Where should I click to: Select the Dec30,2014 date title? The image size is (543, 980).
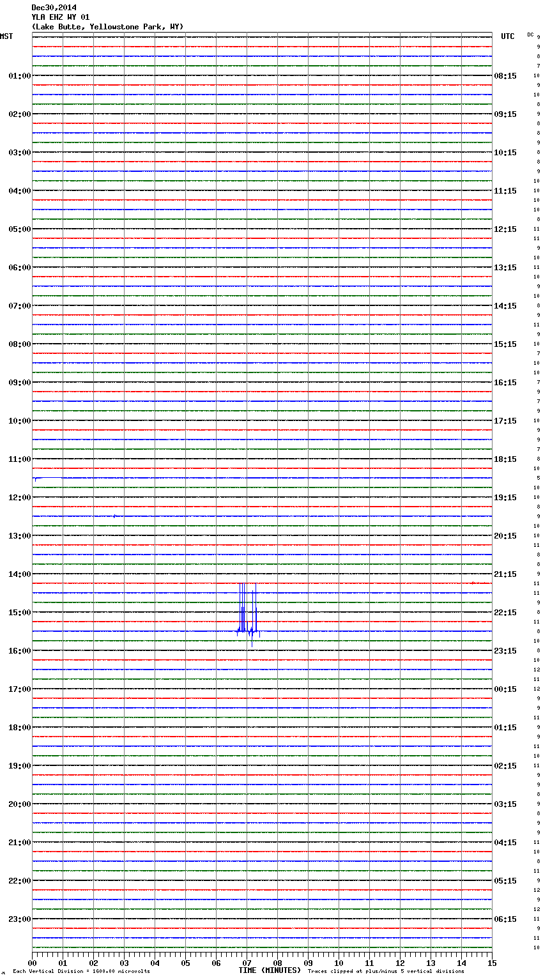coord(54,8)
